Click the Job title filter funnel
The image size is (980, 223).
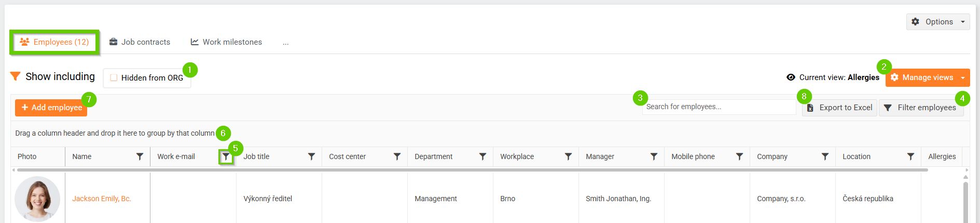311,156
